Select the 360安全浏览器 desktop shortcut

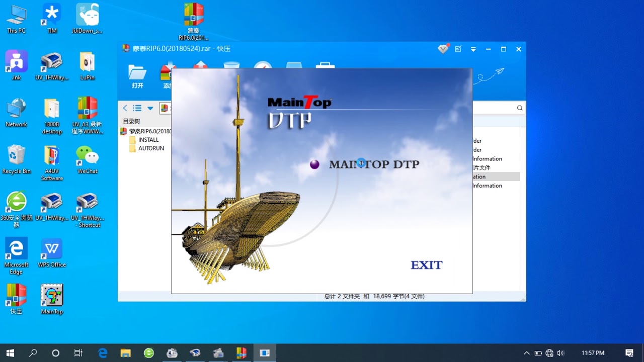tap(16, 210)
